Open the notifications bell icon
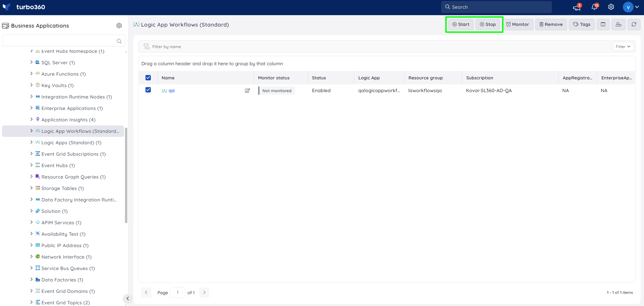The width and height of the screenshot is (644, 306). pyautogui.click(x=594, y=7)
